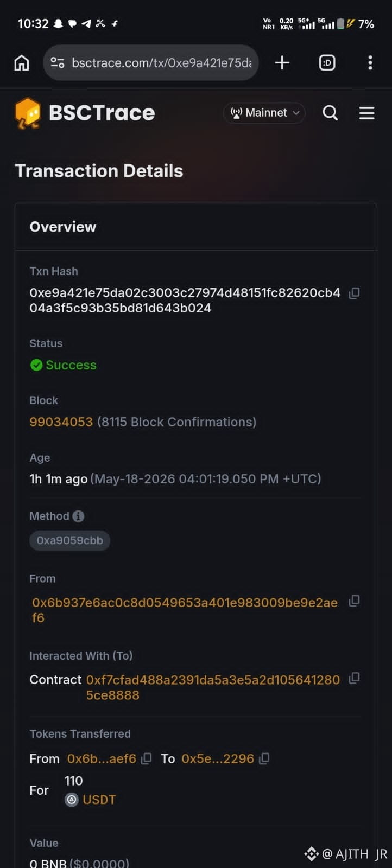Open the search magnifier icon
Screen dimensions: 392x868
[330, 113]
